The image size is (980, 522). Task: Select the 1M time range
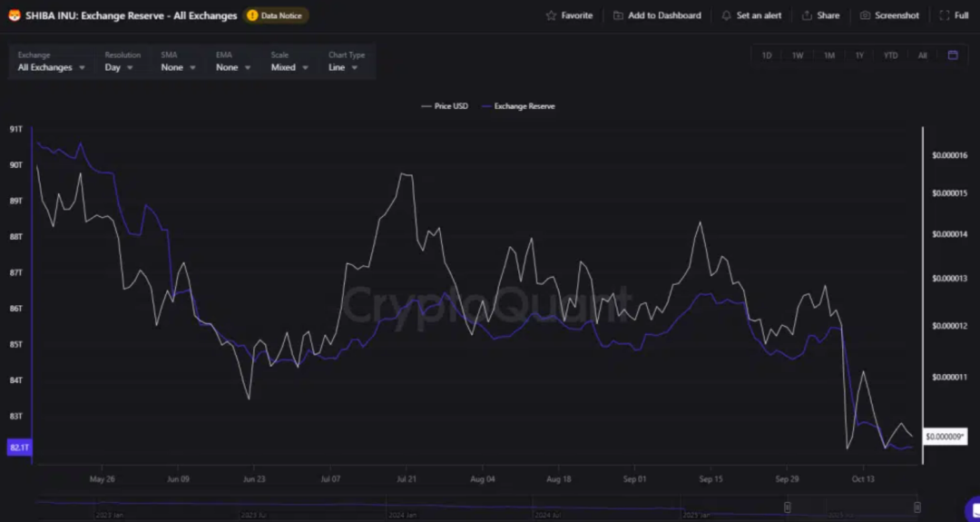(829, 55)
